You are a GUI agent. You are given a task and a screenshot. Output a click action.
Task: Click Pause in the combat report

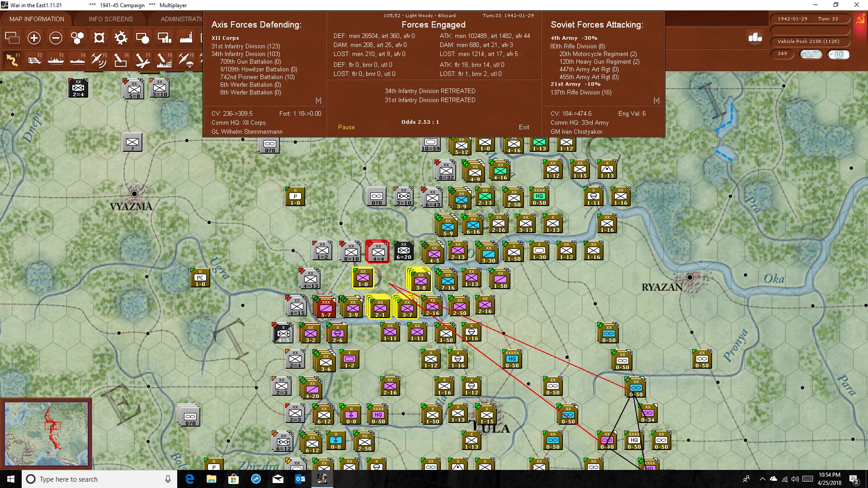click(346, 127)
